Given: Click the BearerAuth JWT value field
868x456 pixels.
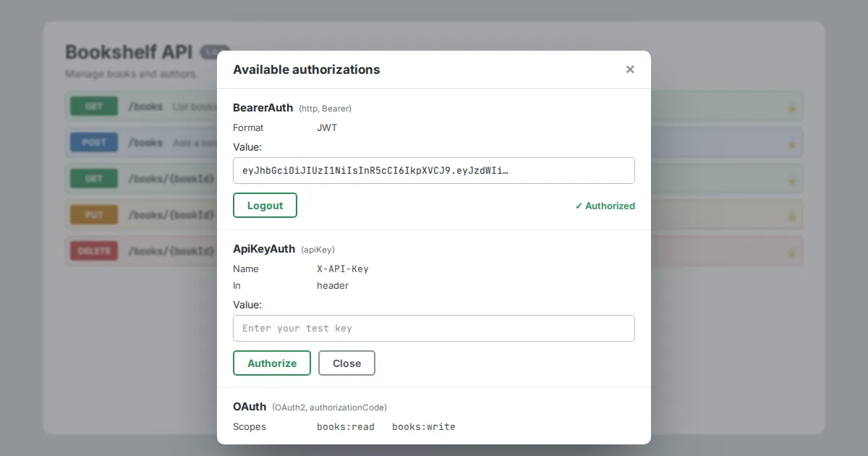Looking at the screenshot, I should point(434,170).
